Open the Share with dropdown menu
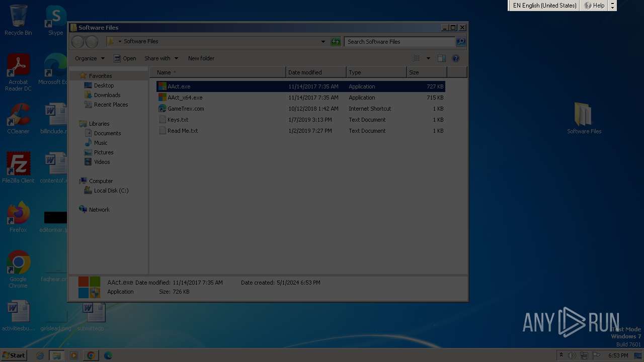 pyautogui.click(x=161, y=58)
